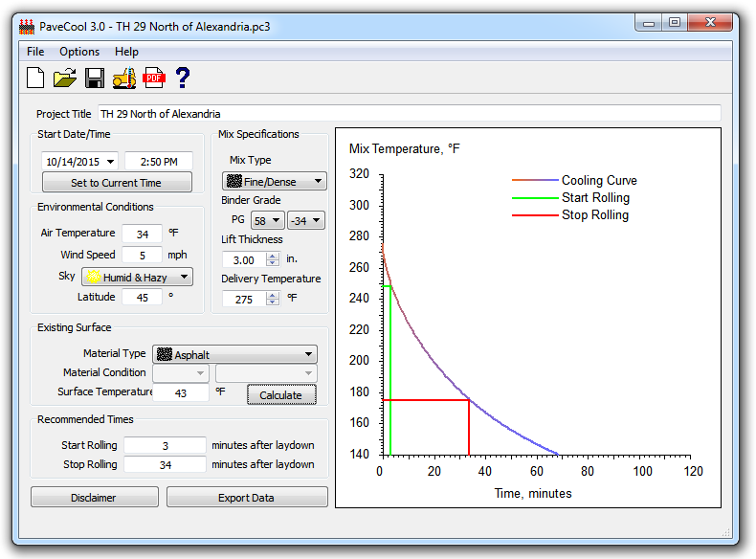Open help via question mark icon
756x559 pixels.
coord(183,78)
